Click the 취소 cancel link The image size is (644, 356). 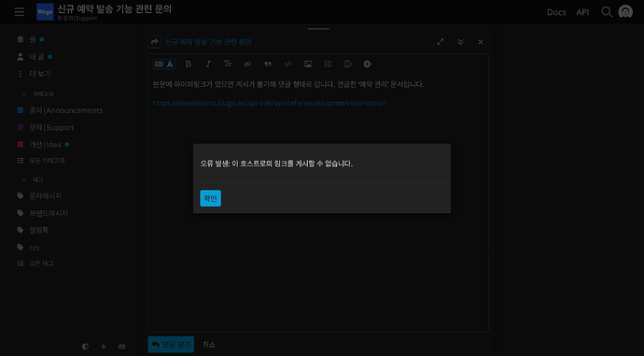coord(209,345)
